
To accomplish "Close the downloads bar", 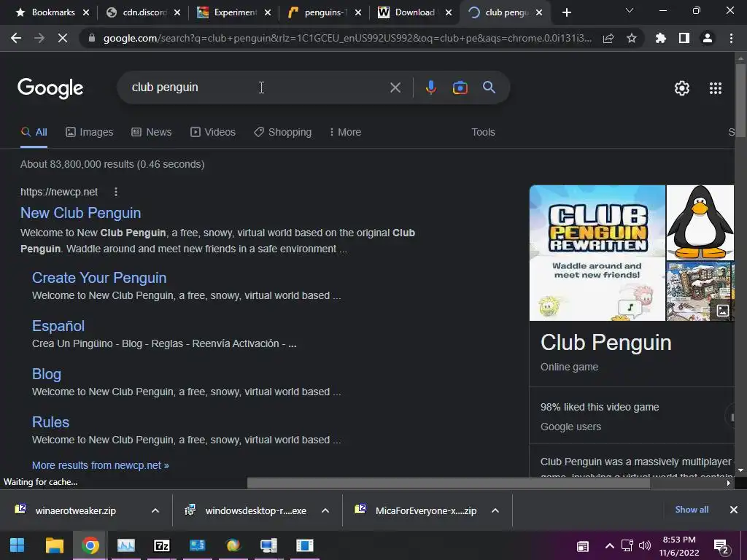I will pos(734,510).
